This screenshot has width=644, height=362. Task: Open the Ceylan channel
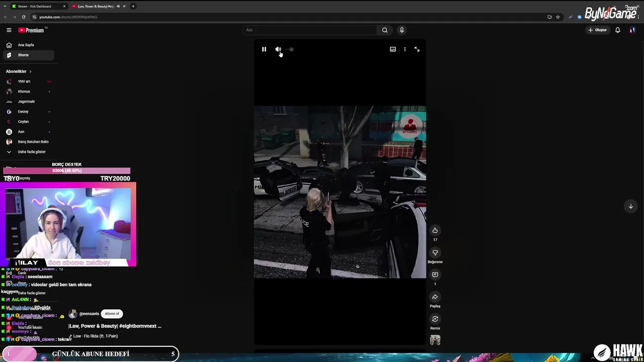click(29, 122)
